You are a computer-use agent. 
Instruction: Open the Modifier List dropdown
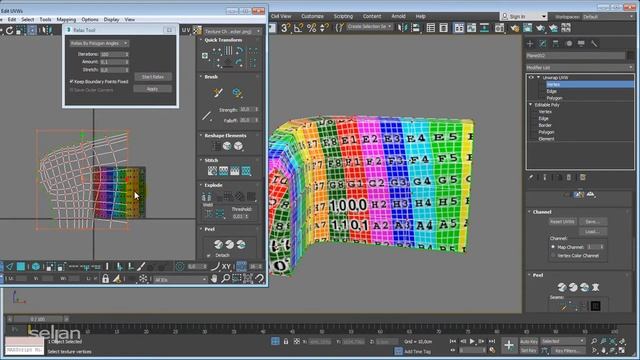tap(580, 67)
